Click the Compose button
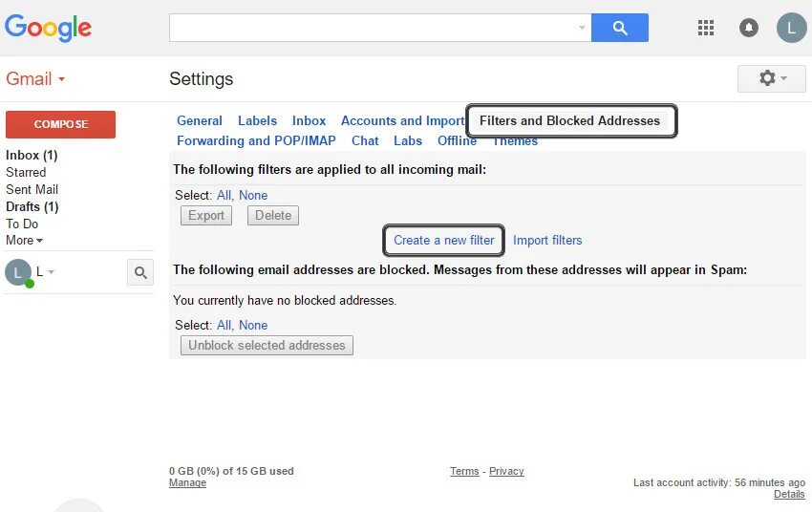This screenshot has height=512, width=812. click(x=60, y=124)
